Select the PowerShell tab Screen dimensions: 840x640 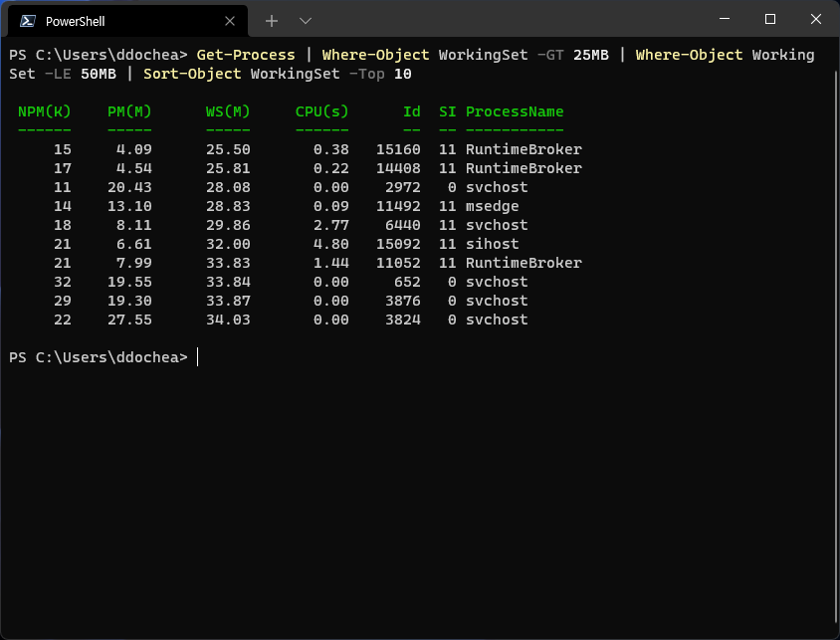pos(127,21)
